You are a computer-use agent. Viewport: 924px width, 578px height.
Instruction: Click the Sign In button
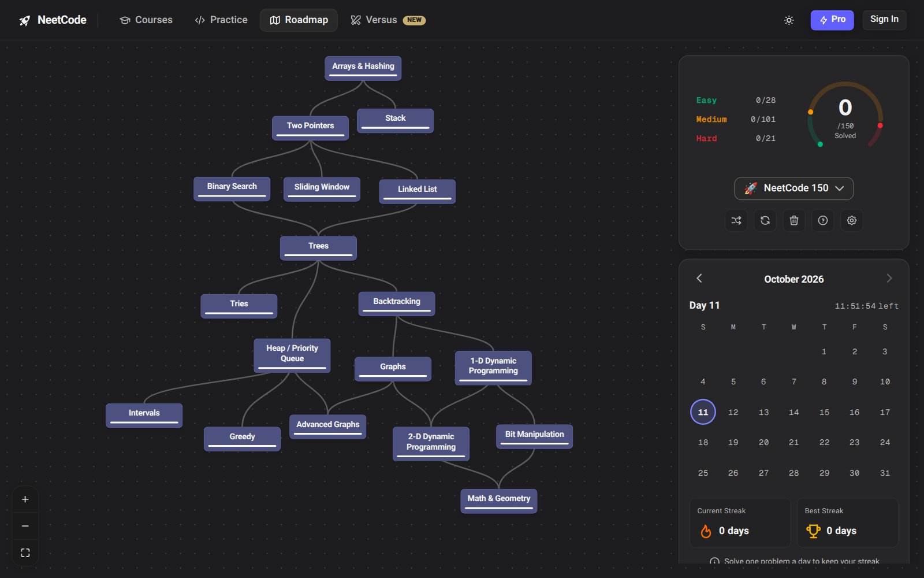coord(885,20)
